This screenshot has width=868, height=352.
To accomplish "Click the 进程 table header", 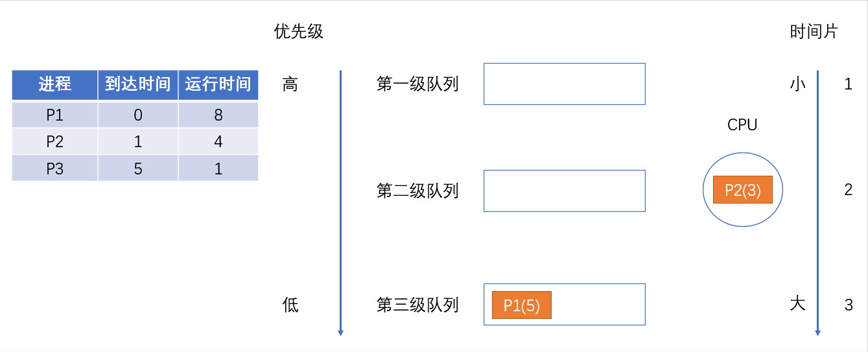I will pyautogui.click(x=55, y=84).
